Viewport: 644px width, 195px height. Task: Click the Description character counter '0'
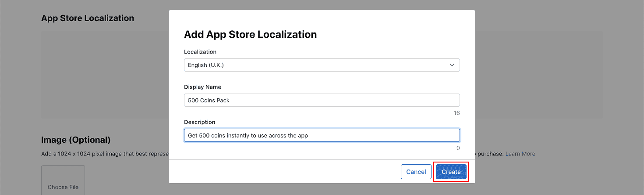[458, 148]
